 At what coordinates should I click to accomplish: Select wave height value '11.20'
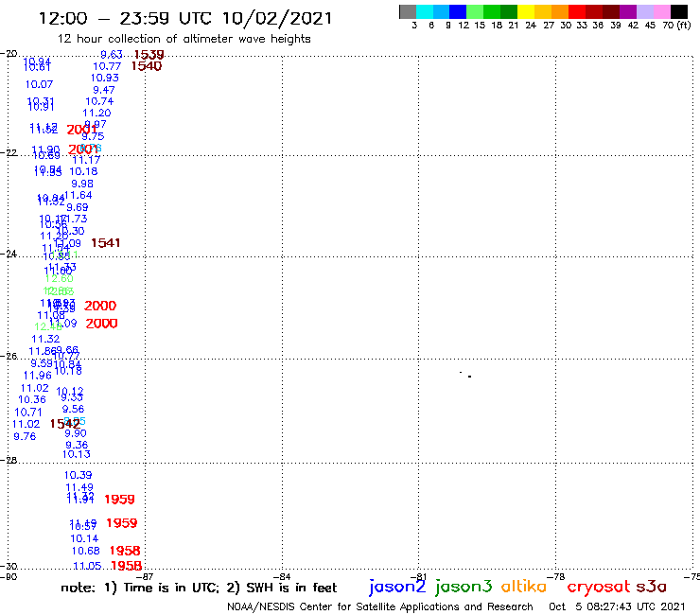click(x=96, y=113)
